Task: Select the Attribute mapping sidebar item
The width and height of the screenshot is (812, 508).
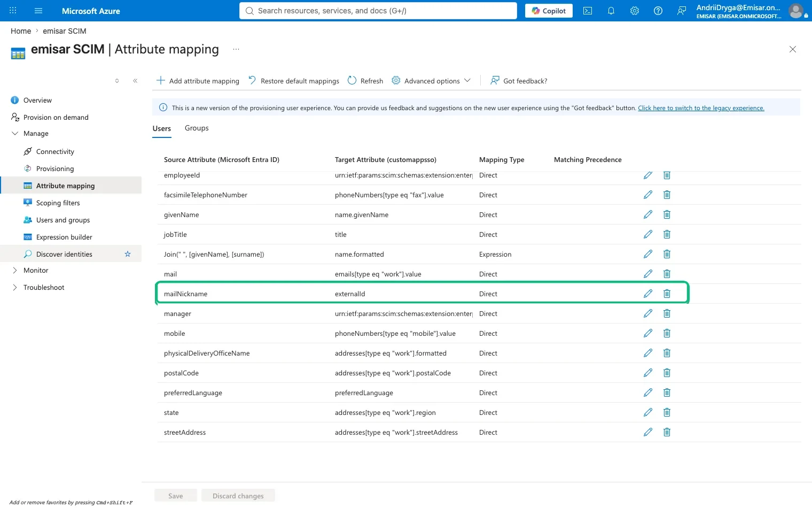Action: [x=71, y=186]
